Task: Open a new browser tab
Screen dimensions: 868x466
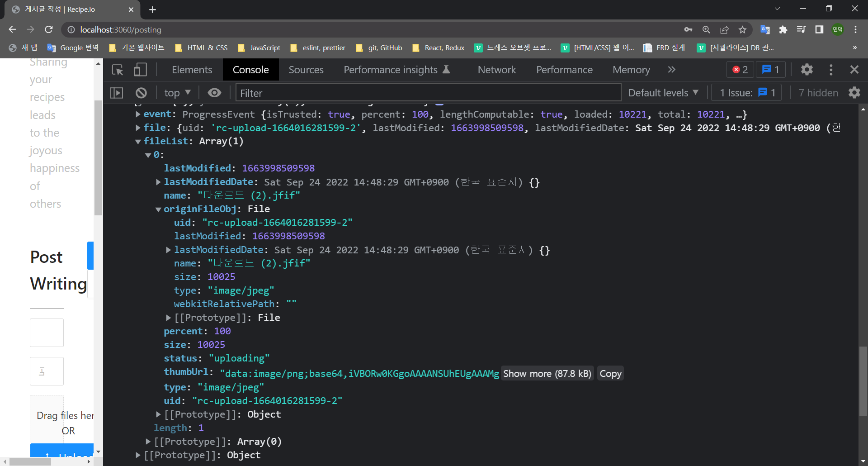Action: point(152,10)
